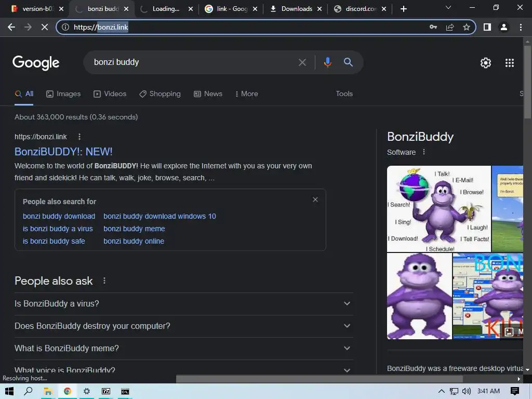Toggle the Chrome side panel
Image resolution: width=532 pixels, height=399 pixels.
coord(487,27)
